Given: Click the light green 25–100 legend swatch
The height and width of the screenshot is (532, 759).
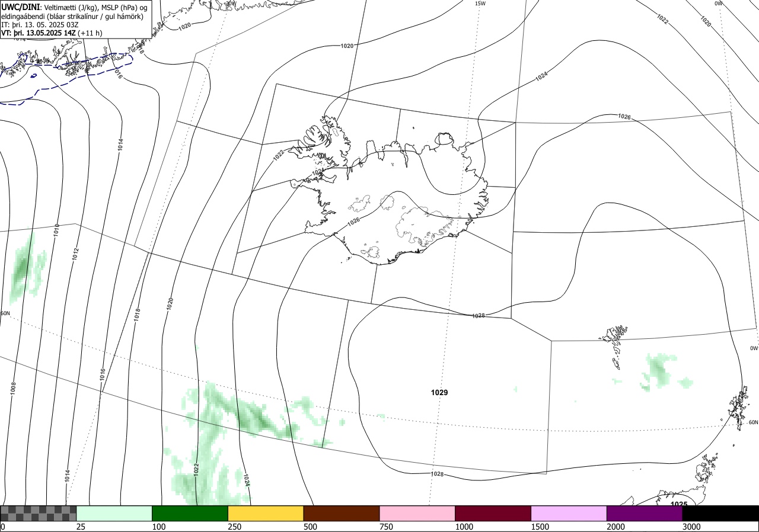Looking at the screenshot, I should 114,513.
